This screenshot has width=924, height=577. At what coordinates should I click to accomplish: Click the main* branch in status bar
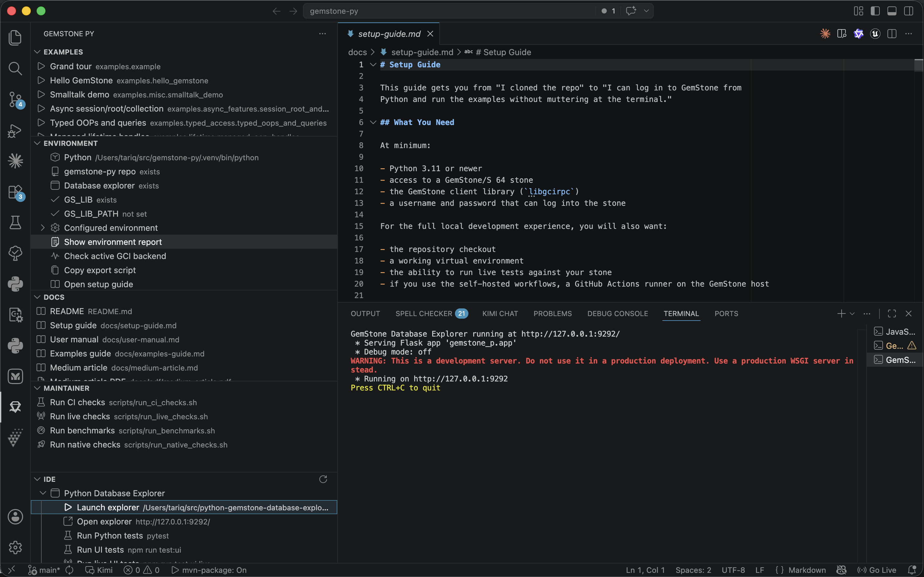[44, 570]
